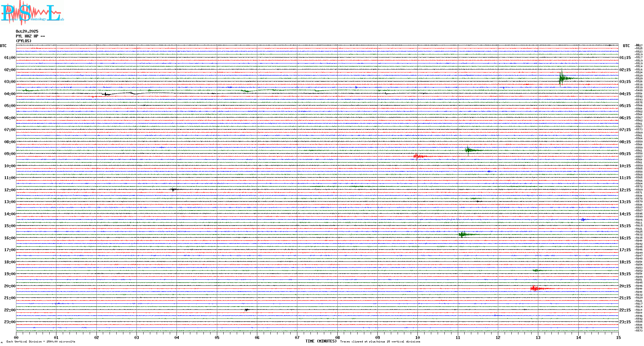644x346 pixels.
Task: Click minute marker 07 on bottom axis
Action: (297, 337)
